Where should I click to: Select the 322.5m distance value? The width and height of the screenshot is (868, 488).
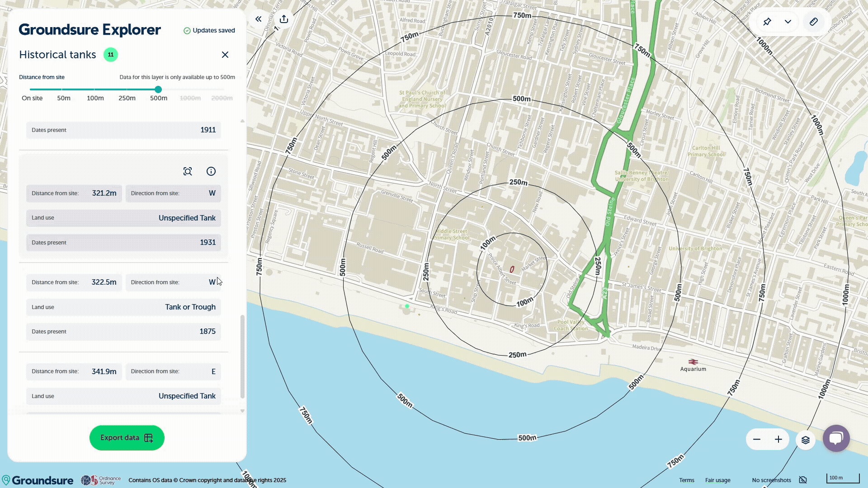tap(104, 282)
